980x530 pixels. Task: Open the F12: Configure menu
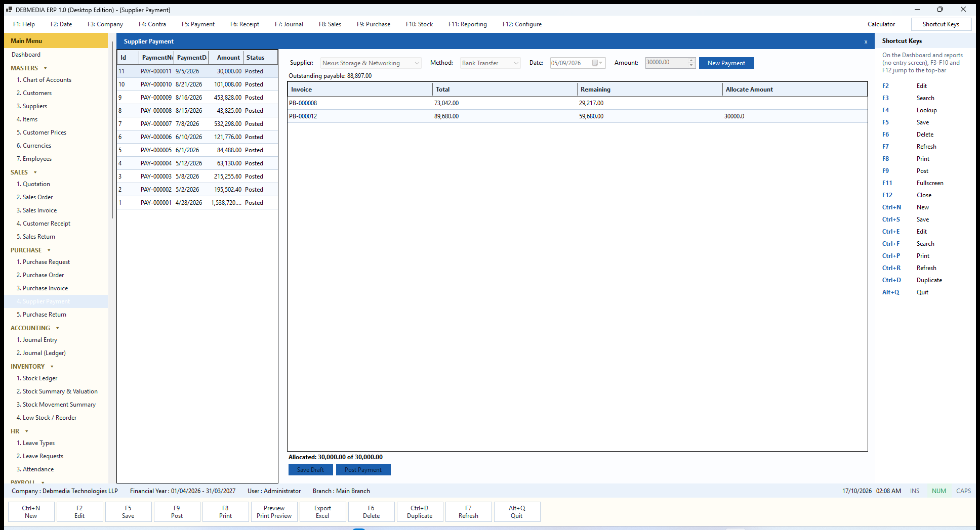[x=522, y=24]
